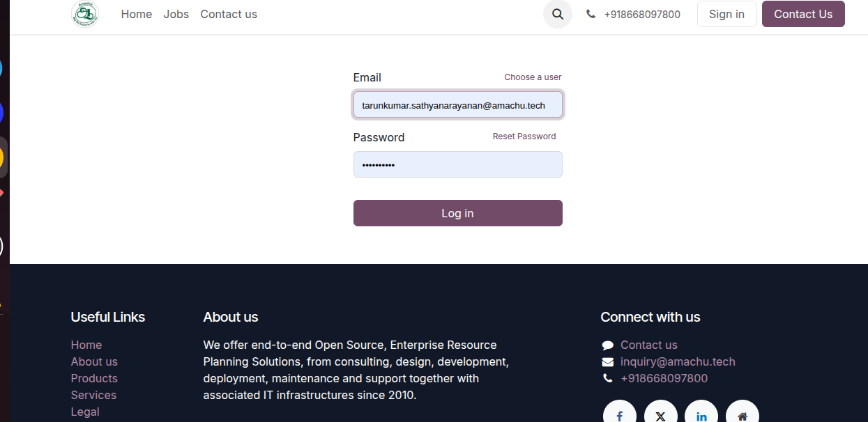Focus the Password input field
This screenshot has height=422, width=868.
pyautogui.click(x=457, y=165)
